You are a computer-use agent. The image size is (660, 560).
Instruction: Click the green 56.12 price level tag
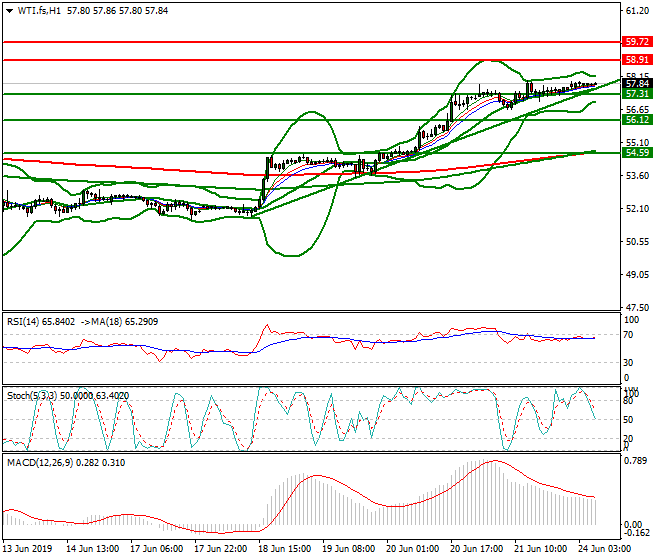tap(636, 119)
